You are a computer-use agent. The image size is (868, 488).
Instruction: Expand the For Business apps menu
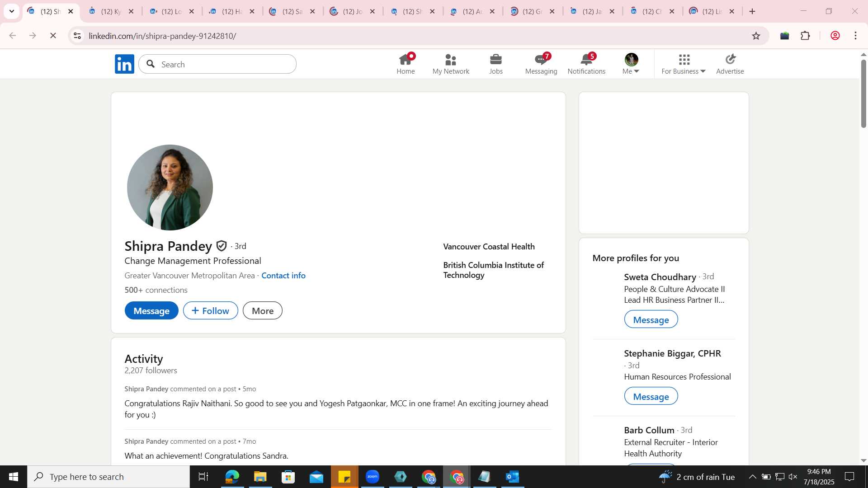(x=684, y=64)
